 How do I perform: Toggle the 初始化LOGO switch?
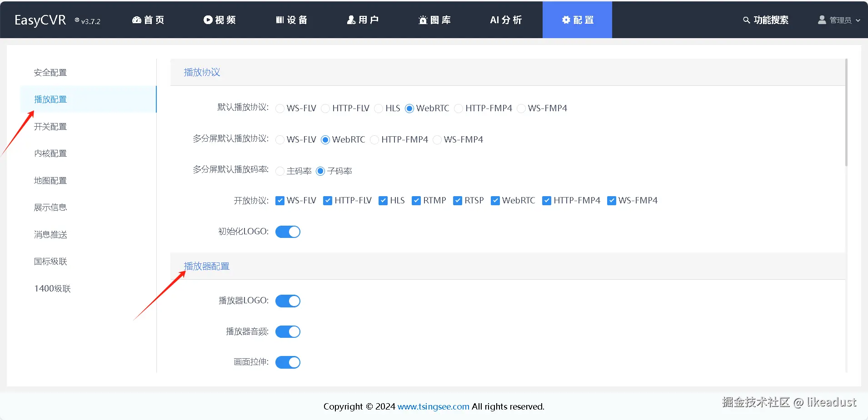tap(288, 232)
